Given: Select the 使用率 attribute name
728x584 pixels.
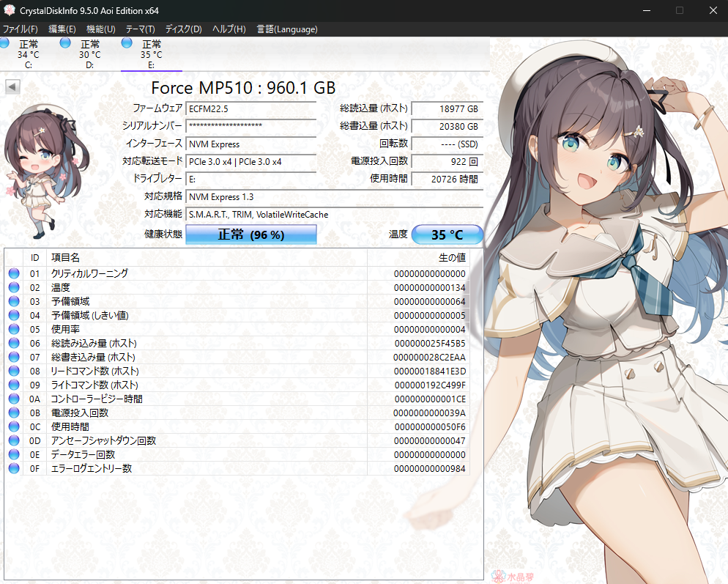Looking at the screenshot, I should click(65, 330).
